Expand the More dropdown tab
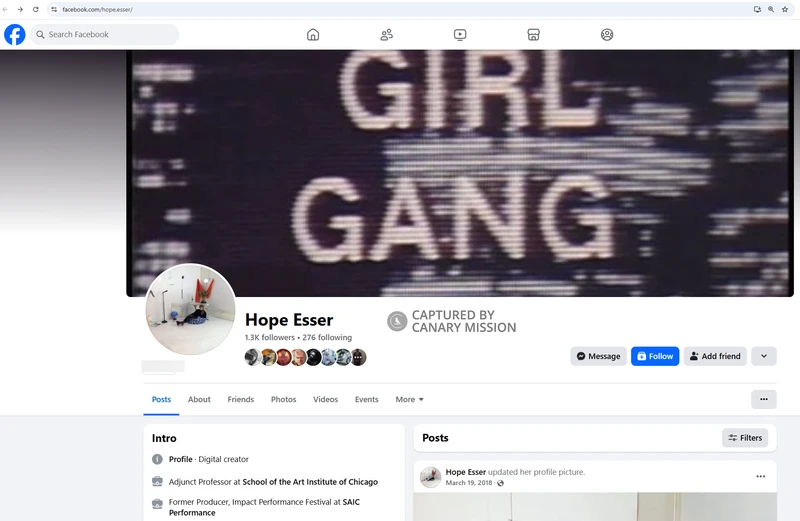800x521 pixels. pos(409,400)
